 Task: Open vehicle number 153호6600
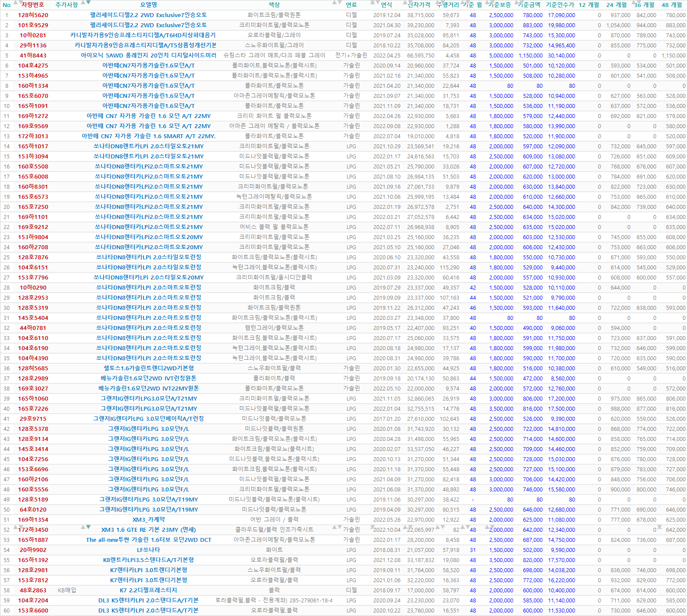click(33, 610)
